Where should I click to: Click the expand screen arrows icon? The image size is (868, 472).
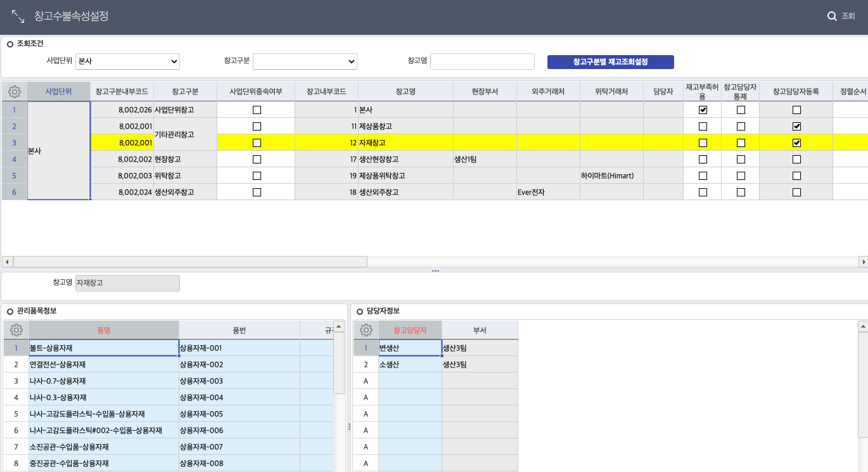18,16
